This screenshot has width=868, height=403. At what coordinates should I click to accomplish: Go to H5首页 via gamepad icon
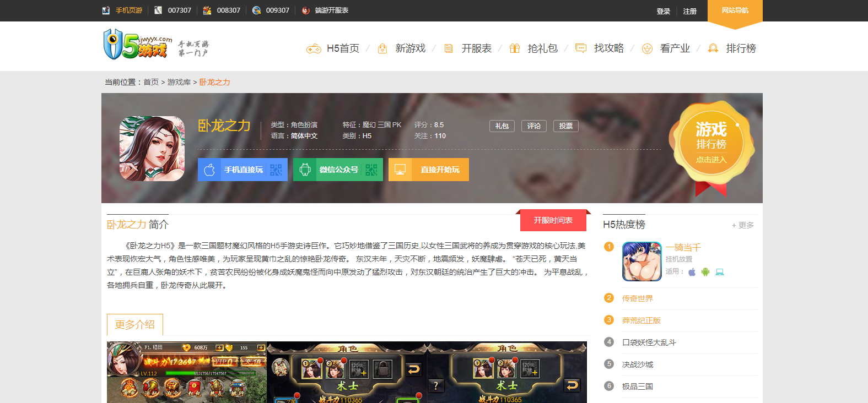tap(314, 49)
